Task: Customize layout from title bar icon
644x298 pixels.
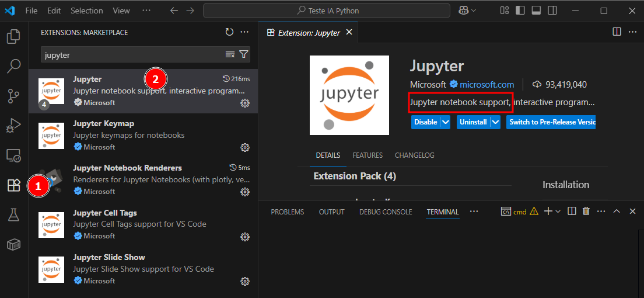Action: tap(505, 11)
